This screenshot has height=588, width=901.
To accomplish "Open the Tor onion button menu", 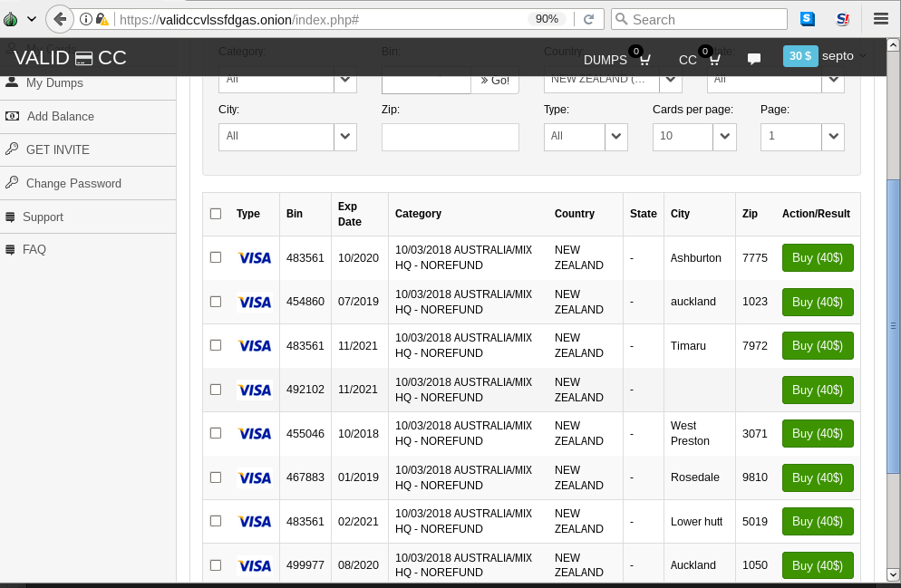I will tap(11, 20).
